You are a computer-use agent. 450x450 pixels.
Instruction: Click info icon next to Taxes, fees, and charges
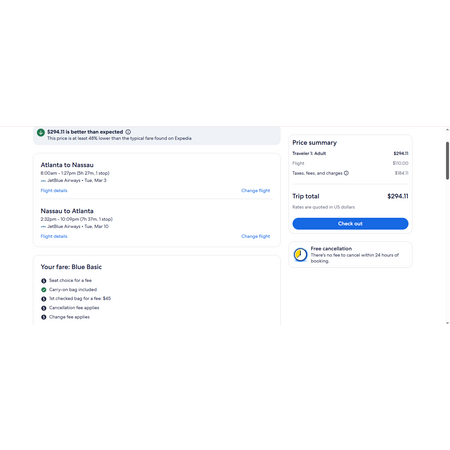[346, 173]
